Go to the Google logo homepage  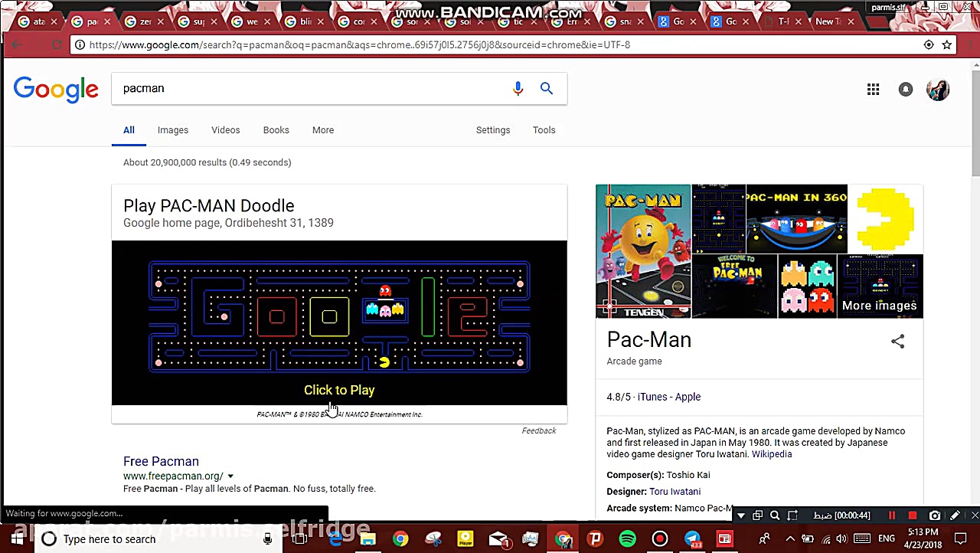(x=56, y=89)
